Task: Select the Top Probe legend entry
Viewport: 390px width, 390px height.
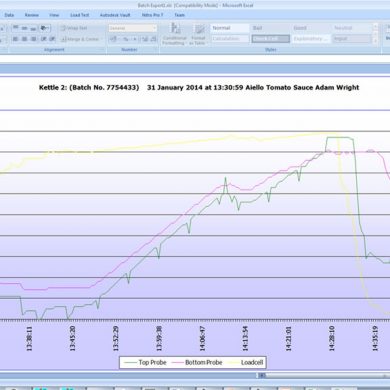Action: [145, 362]
